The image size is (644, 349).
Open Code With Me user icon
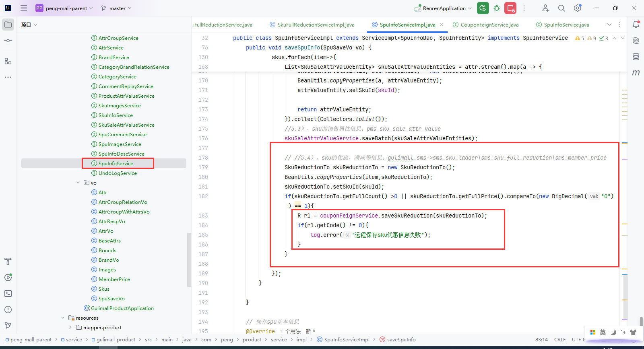[x=545, y=8]
